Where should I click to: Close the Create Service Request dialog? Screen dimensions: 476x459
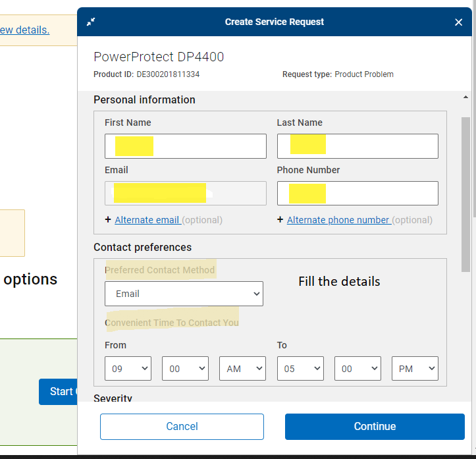[x=458, y=22]
